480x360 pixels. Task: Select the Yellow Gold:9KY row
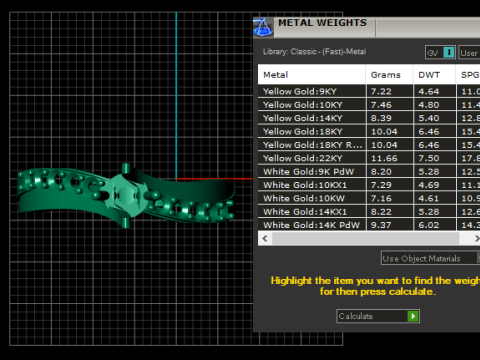[369, 91]
